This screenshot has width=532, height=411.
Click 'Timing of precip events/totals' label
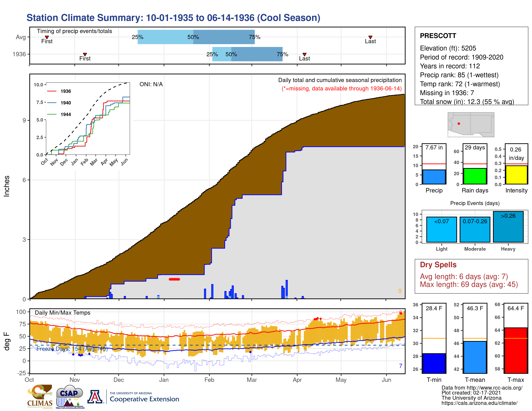tap(74, 31)
